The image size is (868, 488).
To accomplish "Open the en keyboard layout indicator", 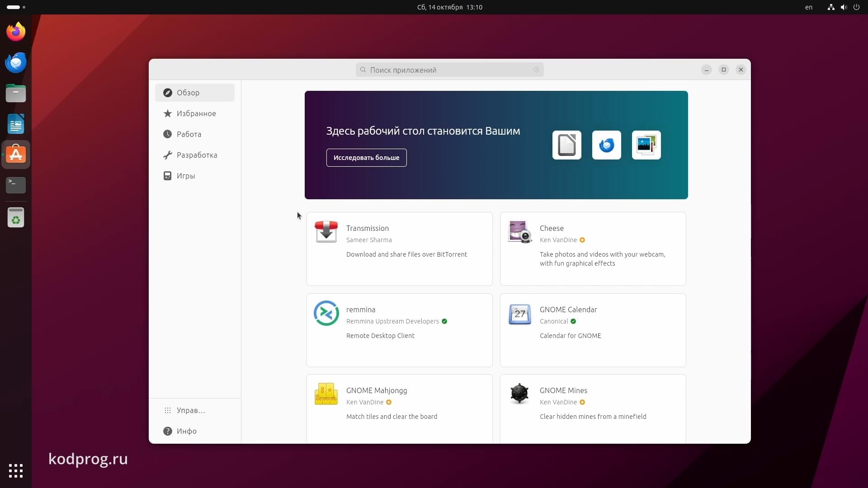I will (x=808, y=7).
